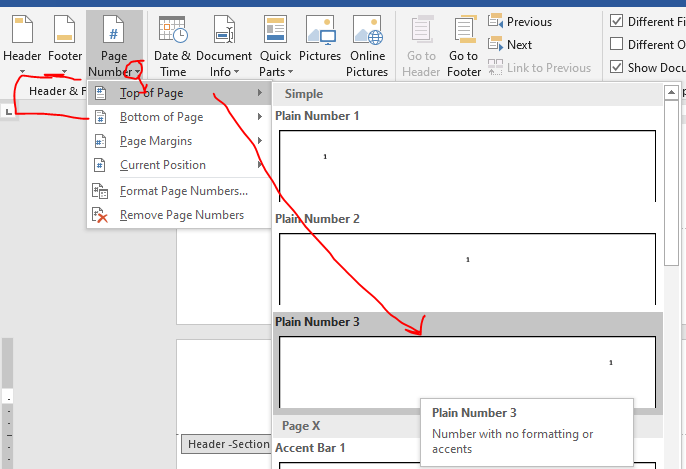
Task: Choose Remove Page Numbers
Action: click(181, 215)
